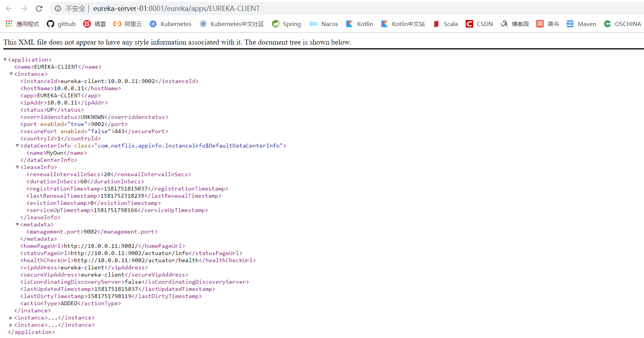Collapse the root application node

5,60
